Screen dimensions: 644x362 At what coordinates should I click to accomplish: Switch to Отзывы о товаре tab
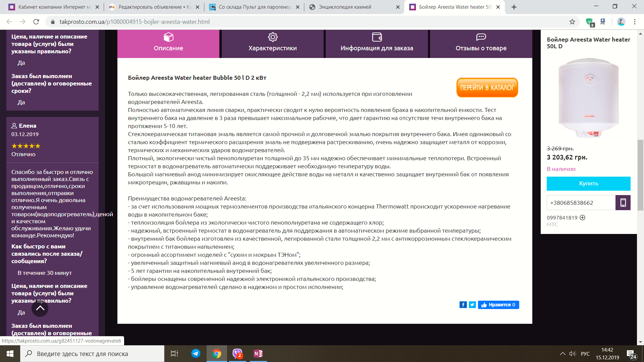coord(481,44)
